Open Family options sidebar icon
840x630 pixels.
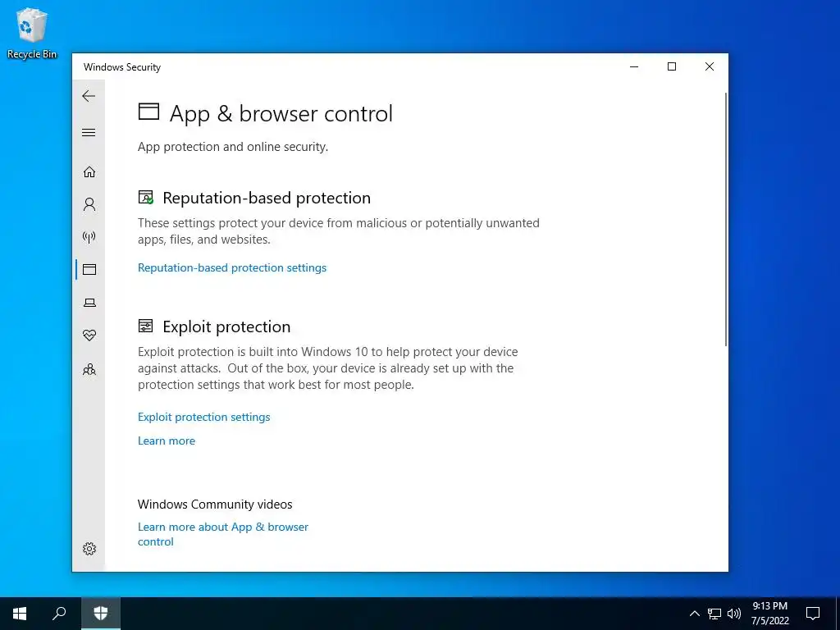pos(89,370)
